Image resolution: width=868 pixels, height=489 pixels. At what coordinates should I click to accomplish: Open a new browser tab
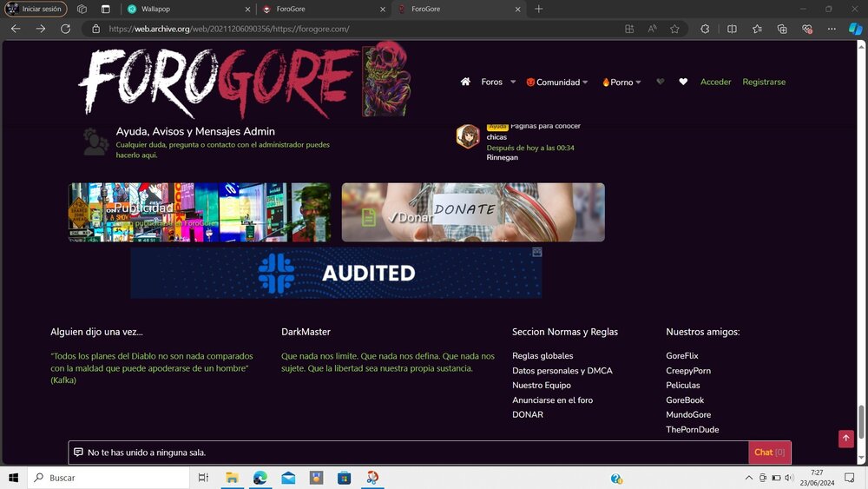(x=539, y=9)
